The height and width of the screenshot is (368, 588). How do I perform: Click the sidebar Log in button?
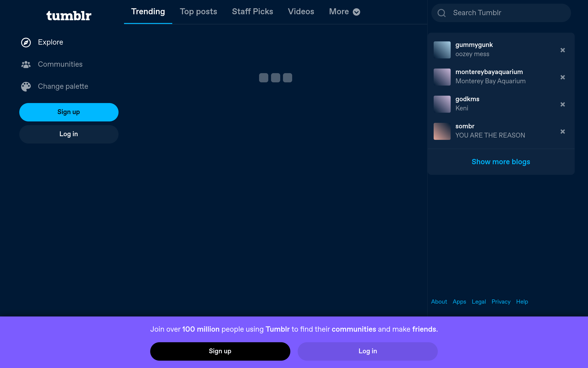[x=69, y=134]
